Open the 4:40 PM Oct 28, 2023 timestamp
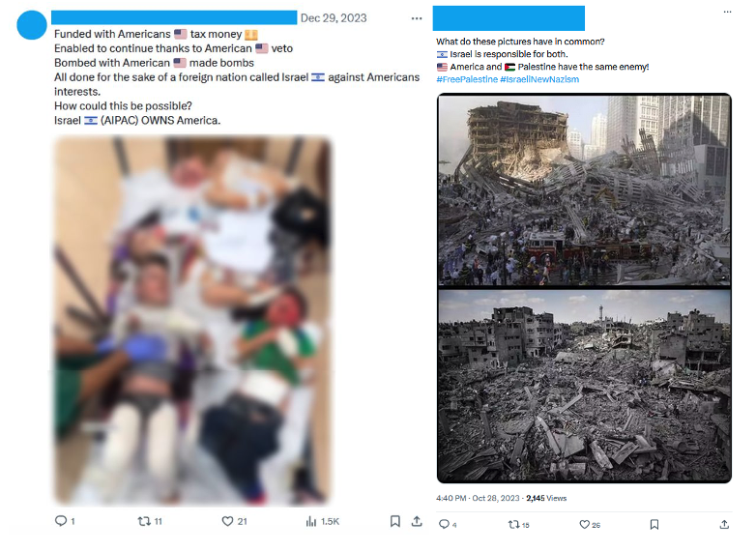Screen dimensions: 756x551 [478, 498]
